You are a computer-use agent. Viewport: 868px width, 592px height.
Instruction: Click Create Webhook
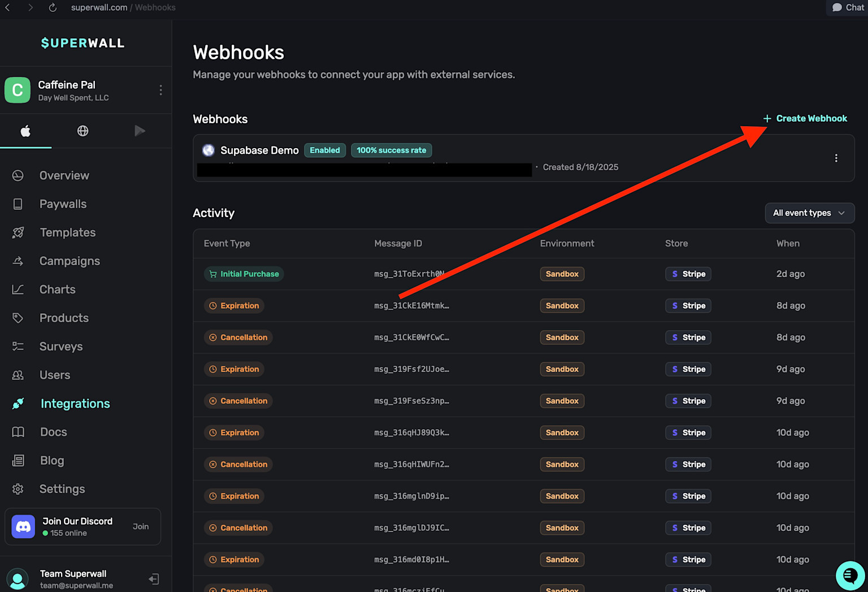click(805, 118)
